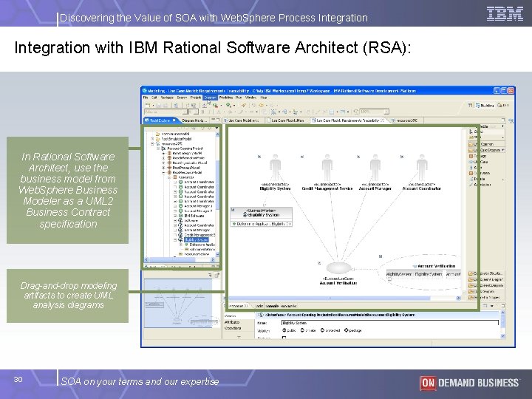Collapse the Account Opening Project node
The image size is (532, 399).
(158, 149)
